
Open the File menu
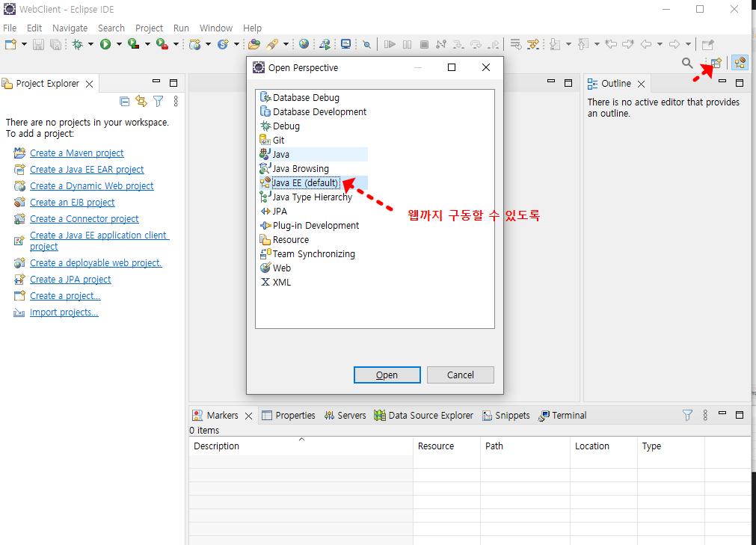10,28
